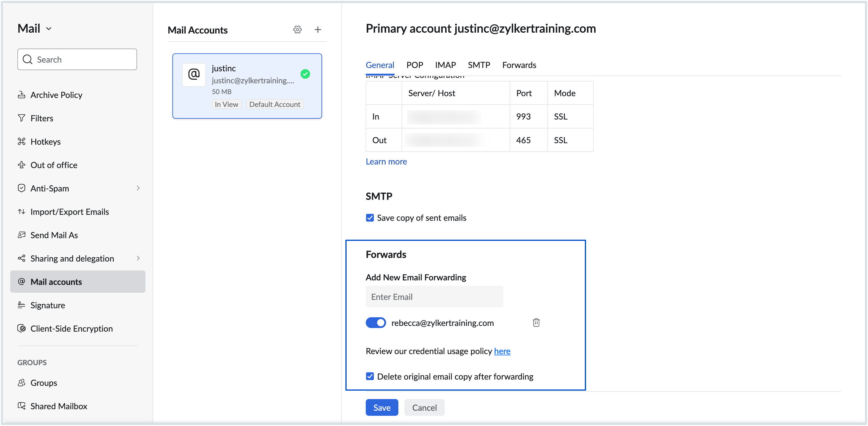Image resolution: width=868 pixels, height=426 pixels.
Task: Switch to the Forwards tab
Action: point(519,65)
